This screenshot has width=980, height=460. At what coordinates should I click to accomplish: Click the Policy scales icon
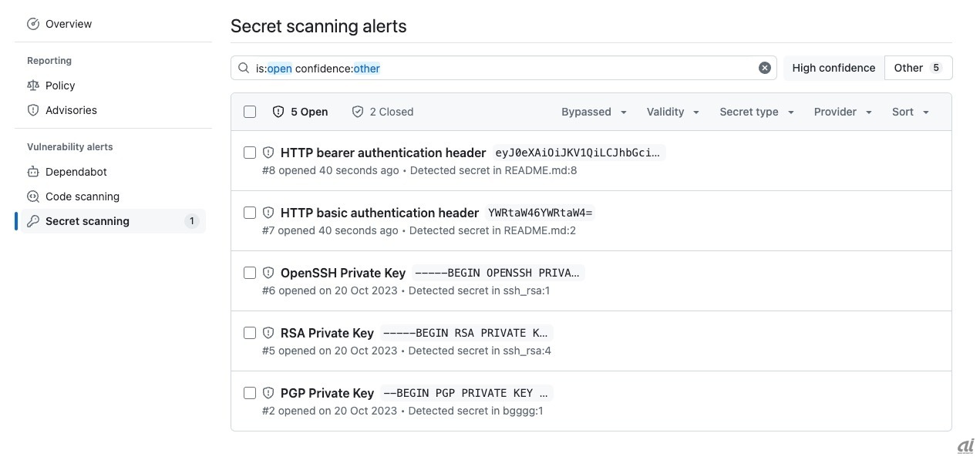coord(33,86)
